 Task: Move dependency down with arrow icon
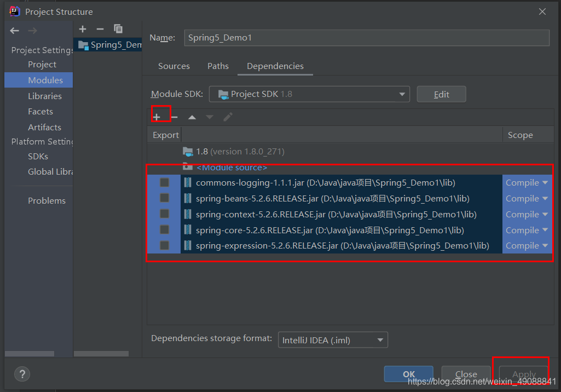point(210,117)
